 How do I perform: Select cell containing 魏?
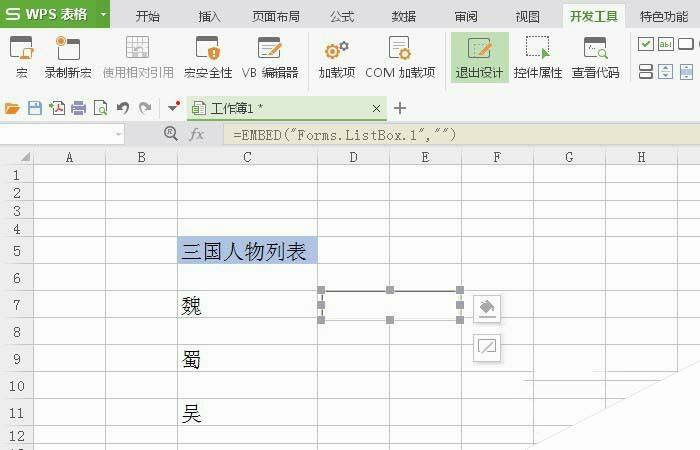point(247,305)
